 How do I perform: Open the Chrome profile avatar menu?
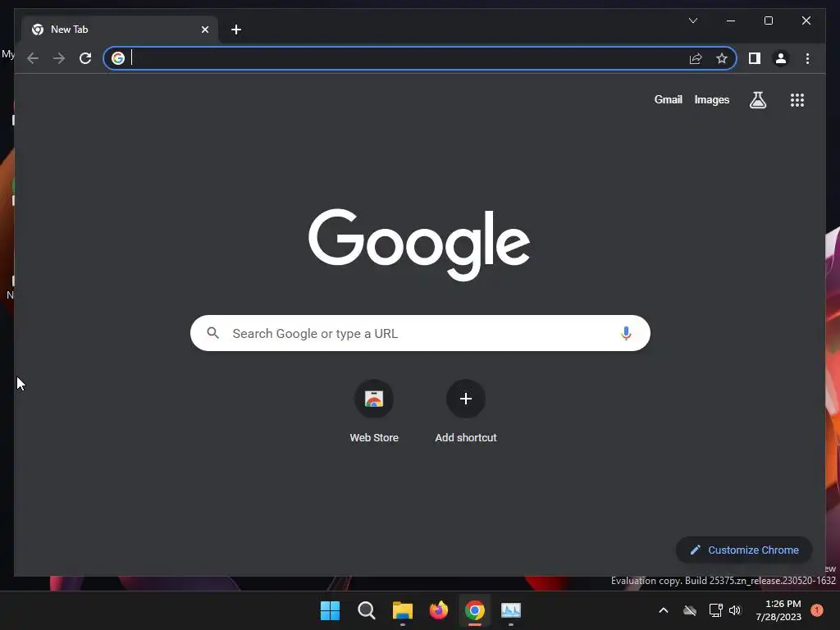point(781,58)
